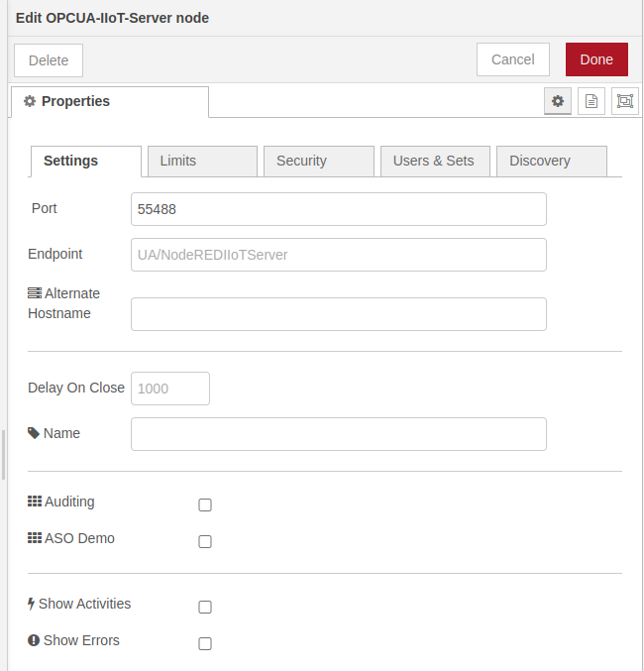Open the node description document icon
The width and height of the screenshot is (644, 671).
tap(591, 101)
